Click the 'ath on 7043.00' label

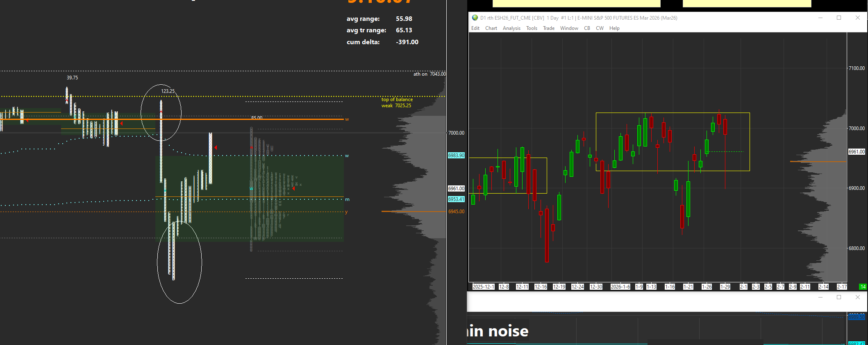[429, 74]
